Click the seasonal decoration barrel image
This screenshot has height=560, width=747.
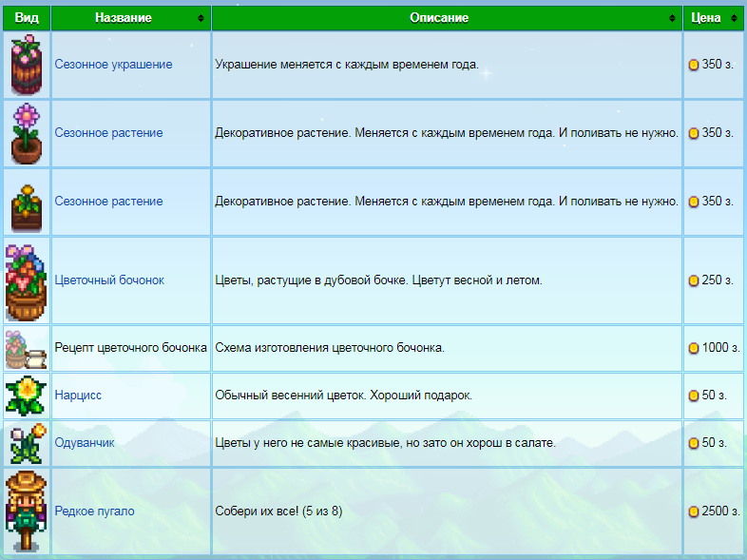(27, 65)
